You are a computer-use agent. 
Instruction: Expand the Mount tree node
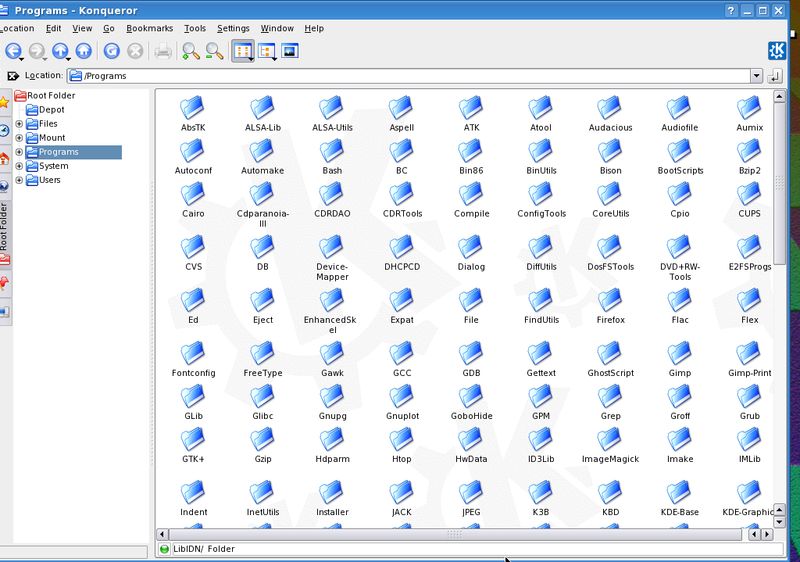coord(19,138)
